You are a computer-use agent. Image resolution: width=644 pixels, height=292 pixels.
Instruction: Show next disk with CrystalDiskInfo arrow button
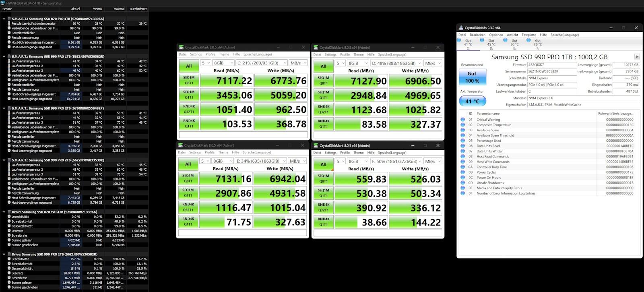coord(637,57)
